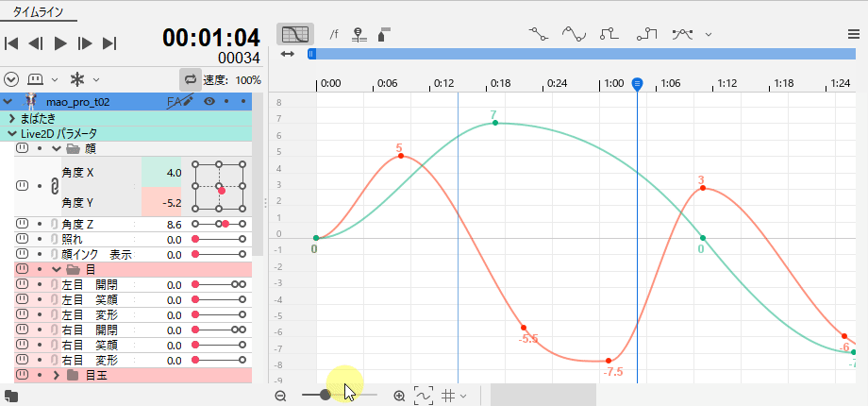Toggle the graph editor view button

tap(295, 34)
